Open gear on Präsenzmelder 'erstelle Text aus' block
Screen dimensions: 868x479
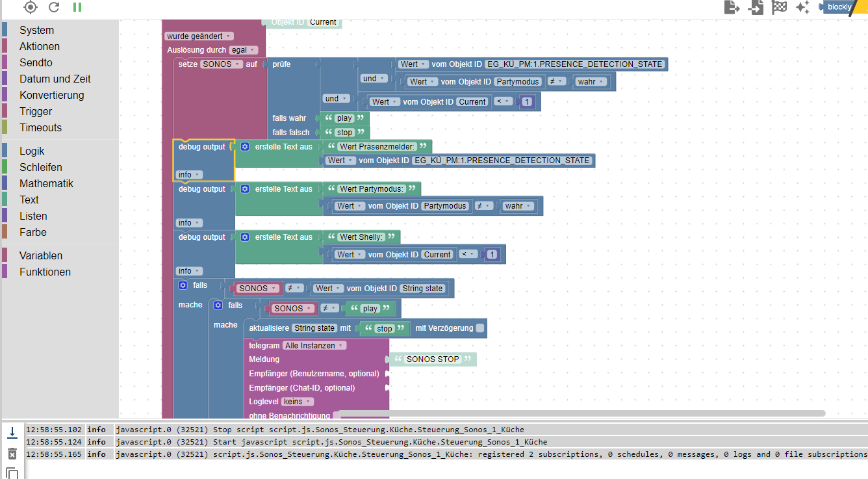244,147
